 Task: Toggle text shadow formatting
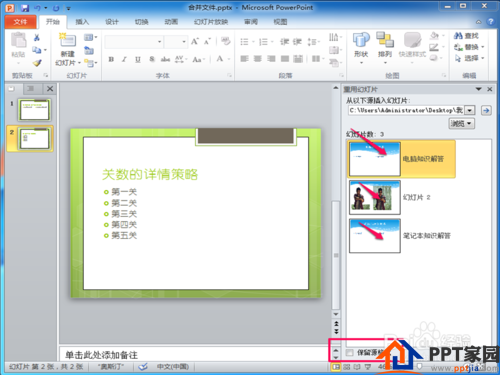152,59
